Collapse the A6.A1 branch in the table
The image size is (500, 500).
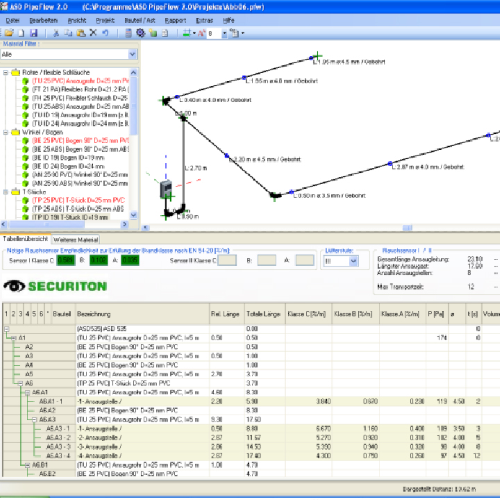(x=28, y=392)
